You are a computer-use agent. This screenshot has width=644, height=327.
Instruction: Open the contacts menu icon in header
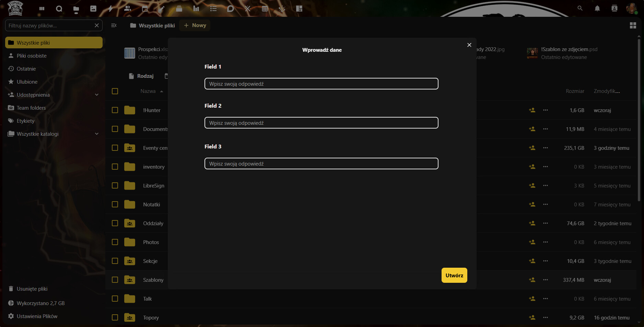(614, 8)
